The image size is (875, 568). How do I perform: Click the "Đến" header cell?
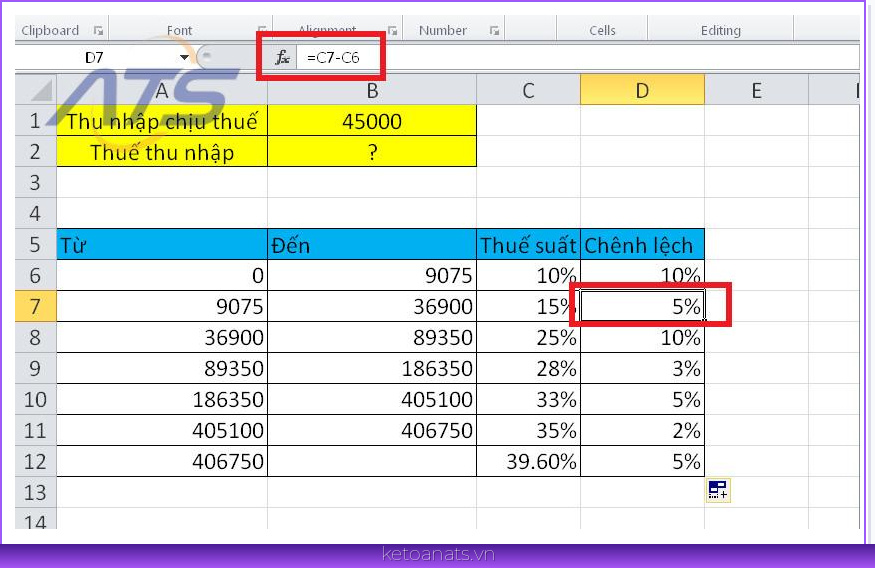tap(372, 244)
